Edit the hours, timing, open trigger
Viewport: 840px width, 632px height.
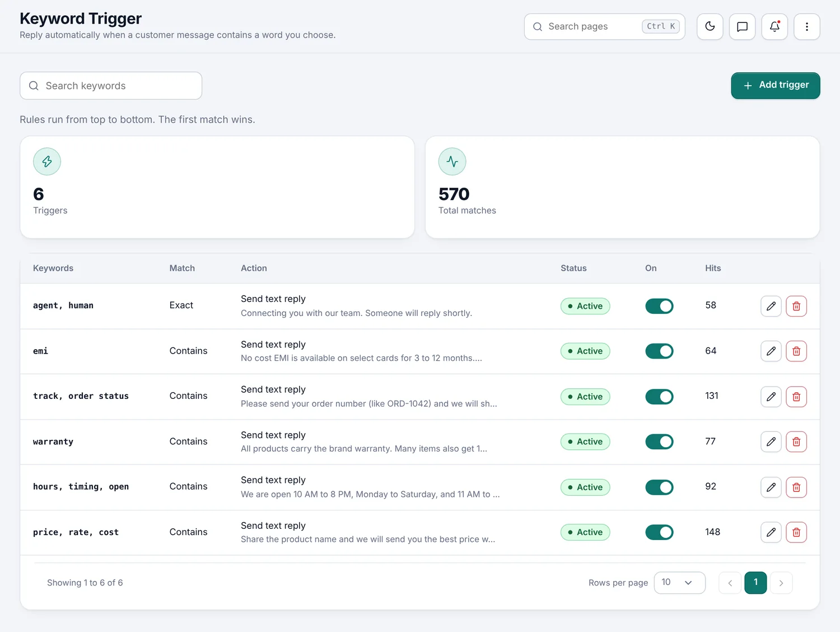click(x=771, y=487)
